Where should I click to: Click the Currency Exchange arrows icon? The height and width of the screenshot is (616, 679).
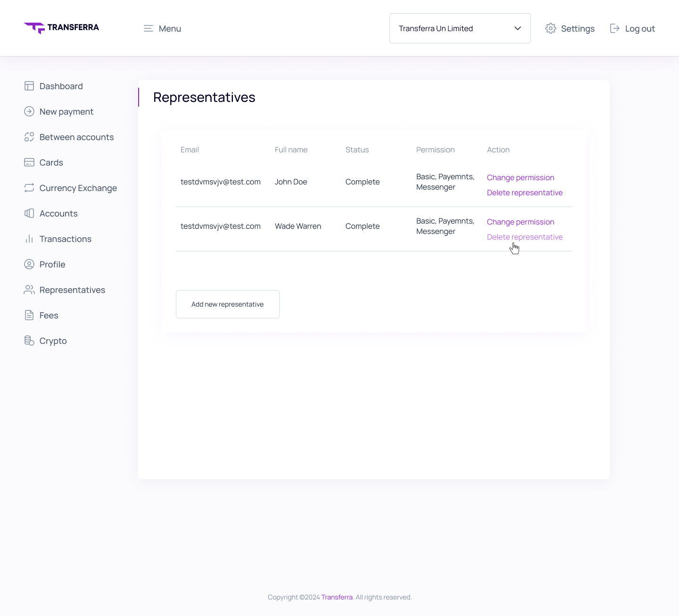pos(29,188)
